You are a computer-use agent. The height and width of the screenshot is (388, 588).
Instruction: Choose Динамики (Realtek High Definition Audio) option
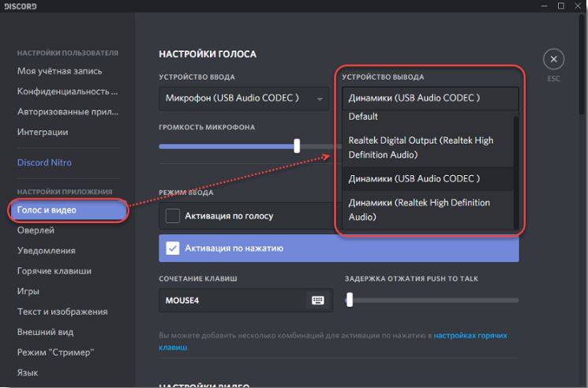(428, 210)
